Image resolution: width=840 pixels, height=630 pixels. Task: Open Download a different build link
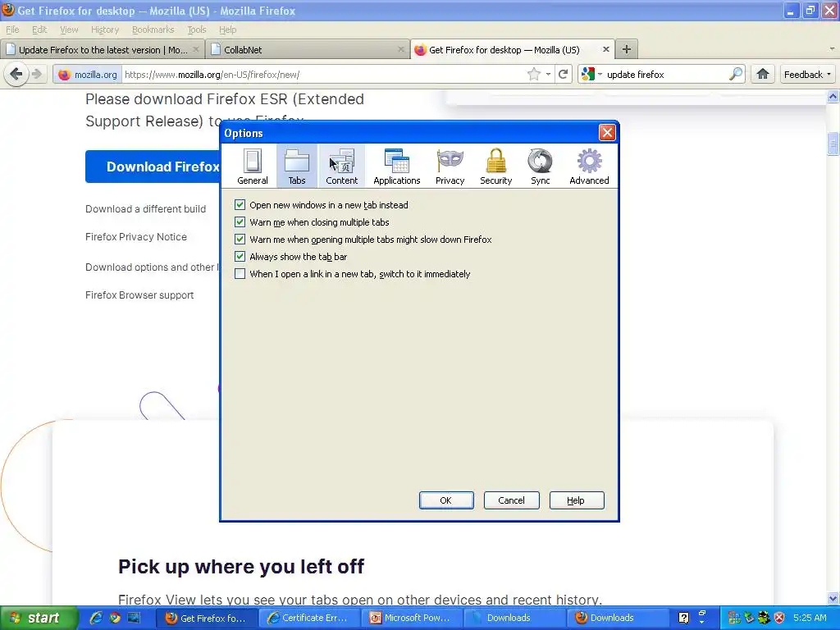146,209
